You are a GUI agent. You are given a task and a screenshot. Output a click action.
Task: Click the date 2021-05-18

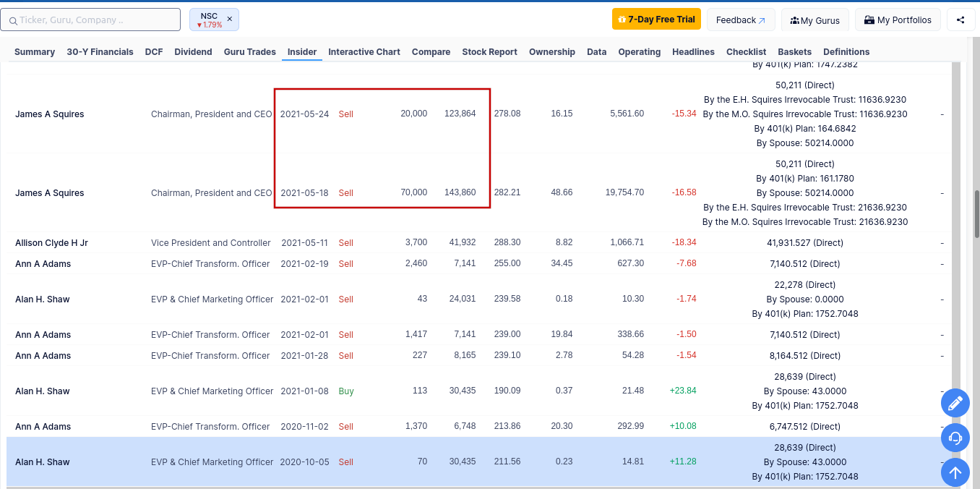click(304, 193)
